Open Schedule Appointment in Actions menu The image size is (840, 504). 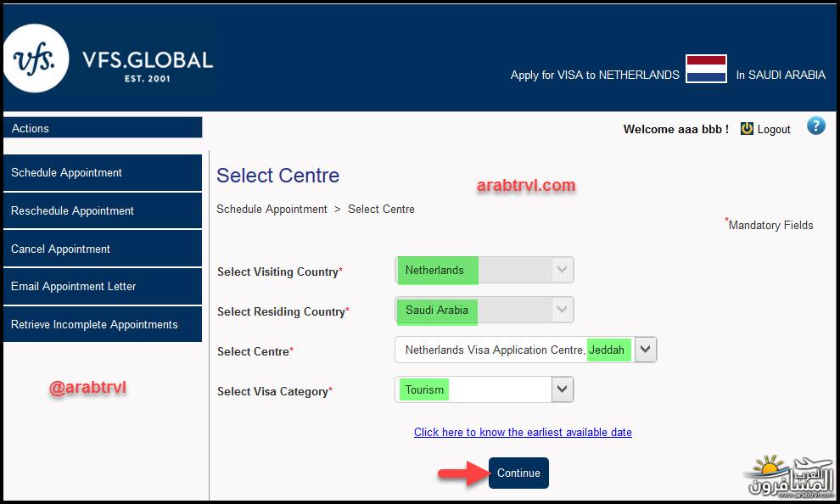pyautogui.click(x=103, y=172)
